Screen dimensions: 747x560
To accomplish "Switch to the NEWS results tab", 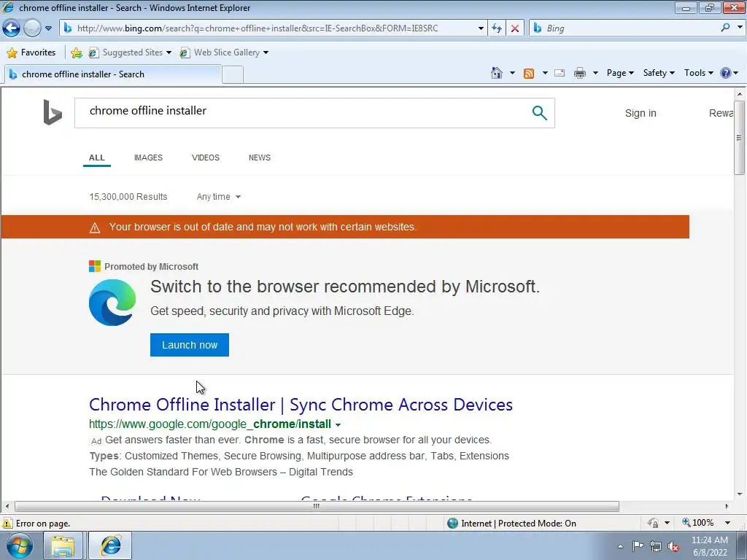I will click(259, 157).
